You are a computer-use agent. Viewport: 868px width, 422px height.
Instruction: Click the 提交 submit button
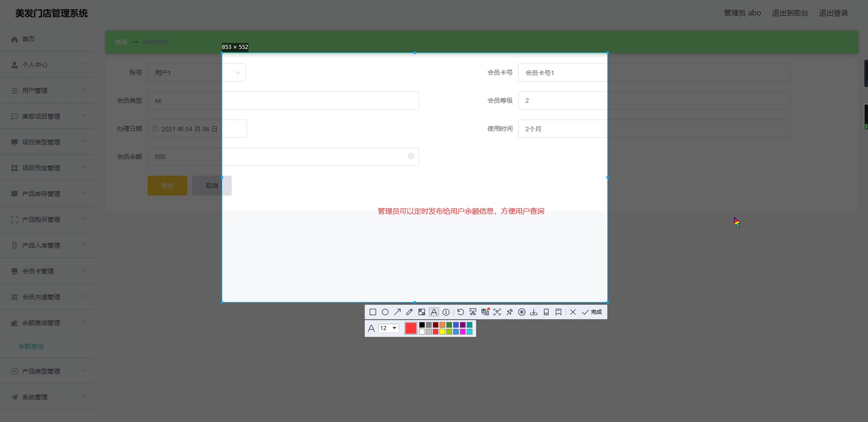(x=167, y=186)
